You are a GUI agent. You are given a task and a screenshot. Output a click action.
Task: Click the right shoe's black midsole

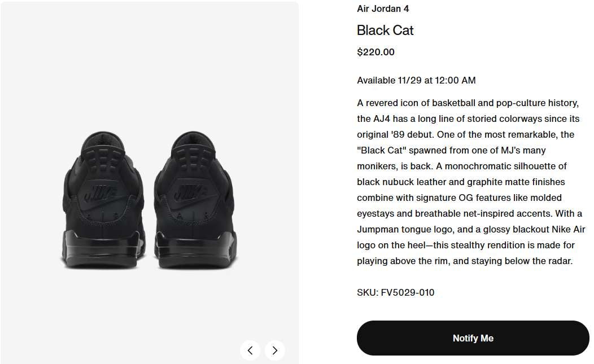click(194, 248)
